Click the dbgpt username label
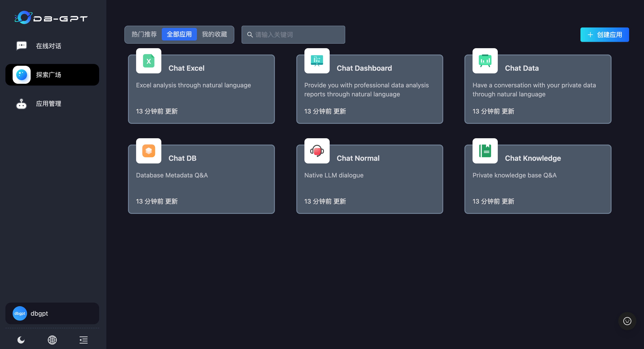644x349 pixels. tap(39, 313)
